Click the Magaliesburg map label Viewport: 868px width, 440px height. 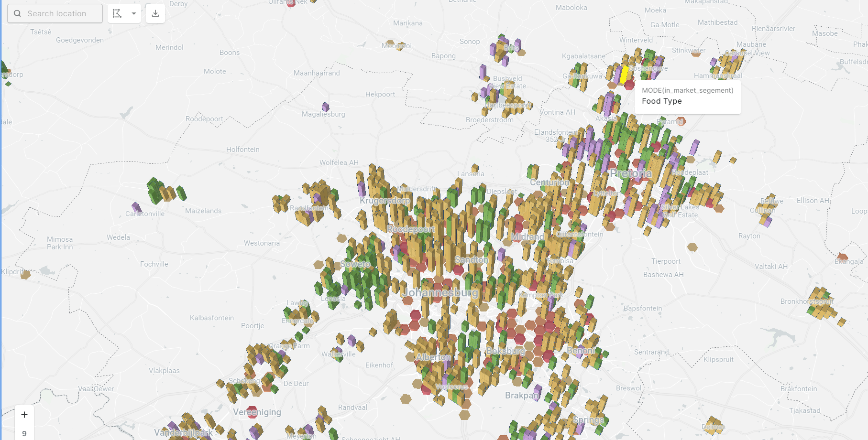pyautogui.click(x=323, y=114)
